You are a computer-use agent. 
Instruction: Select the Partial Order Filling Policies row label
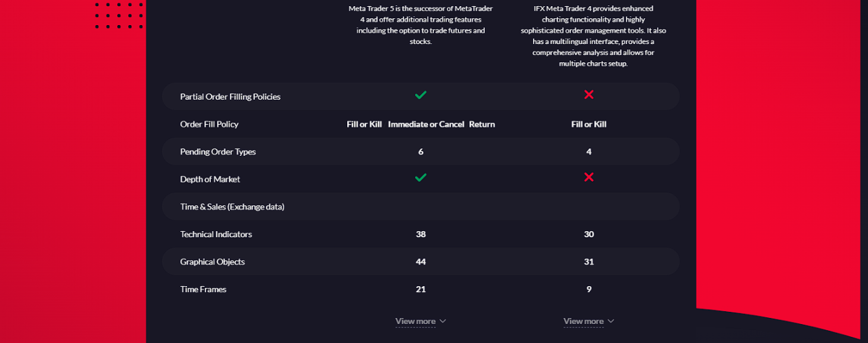[230, 97]
